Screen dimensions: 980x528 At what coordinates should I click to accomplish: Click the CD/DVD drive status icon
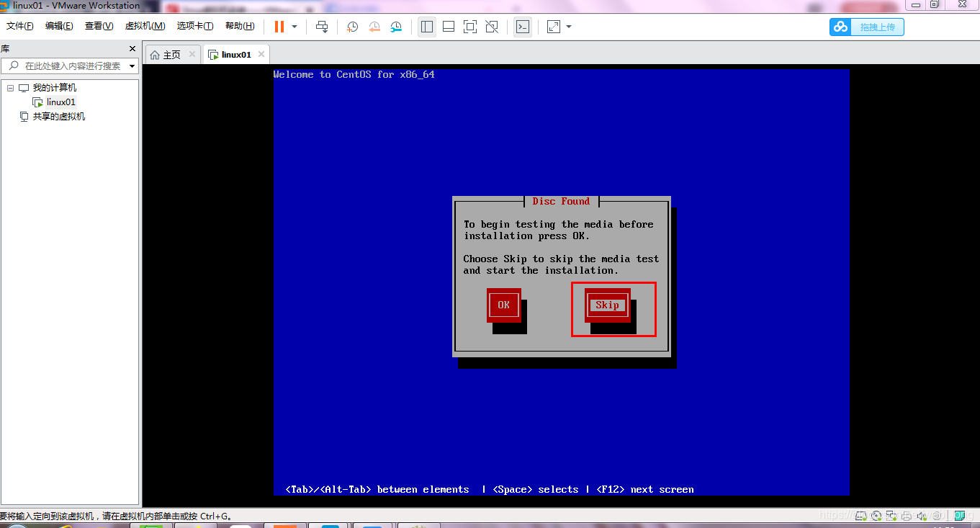876,516
